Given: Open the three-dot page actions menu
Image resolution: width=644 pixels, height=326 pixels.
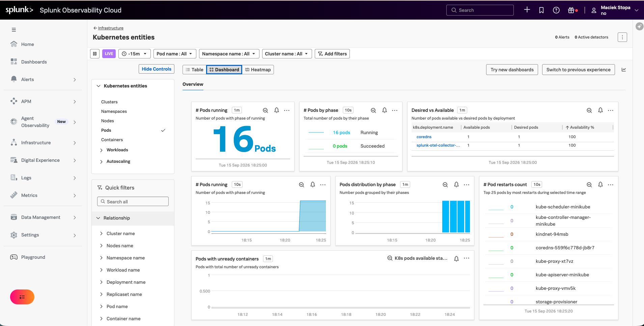Looking at the screenshot, I should (x=622, y=37).
